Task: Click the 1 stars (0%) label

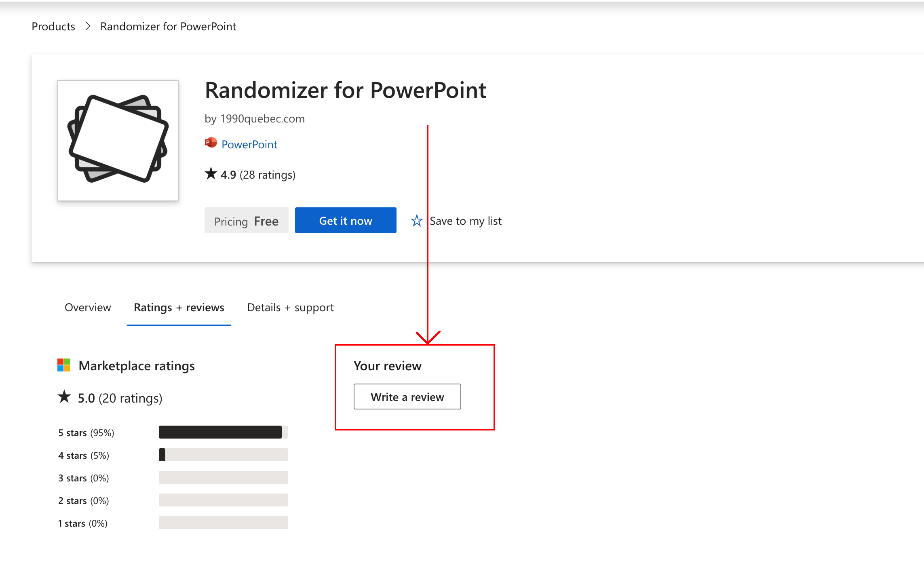Action: [83, 523]
